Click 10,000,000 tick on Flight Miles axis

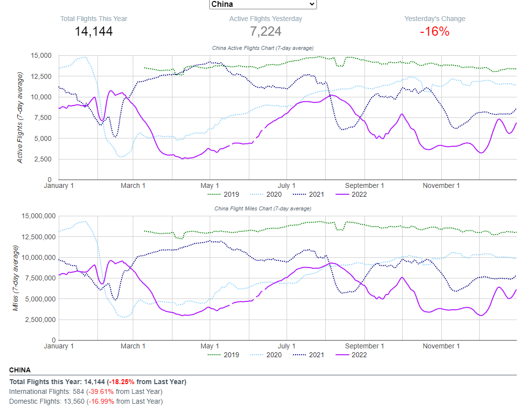coord(38,257)
